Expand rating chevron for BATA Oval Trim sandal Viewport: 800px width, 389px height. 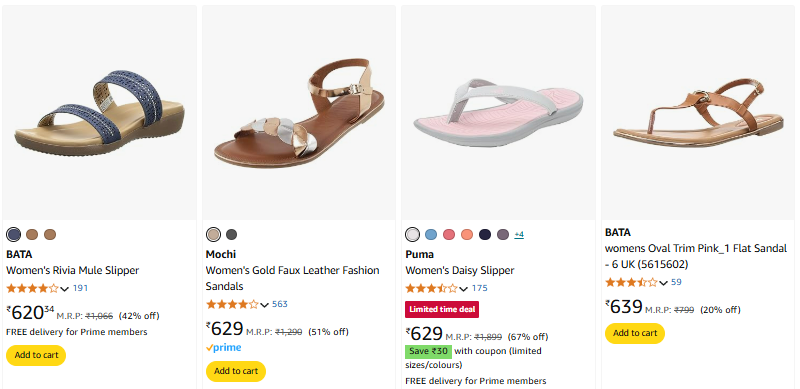tap(663, 283)
